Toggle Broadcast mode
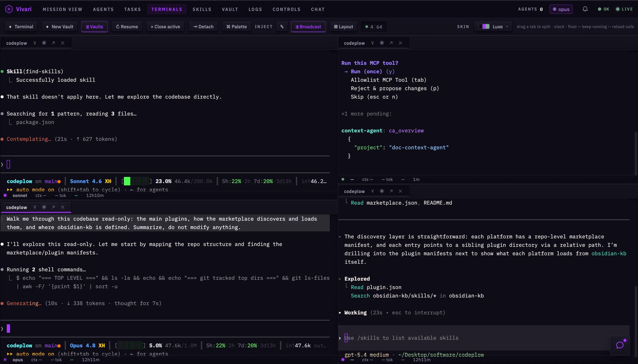The width and height of the screenshot is (638, 364). (308, 27)
